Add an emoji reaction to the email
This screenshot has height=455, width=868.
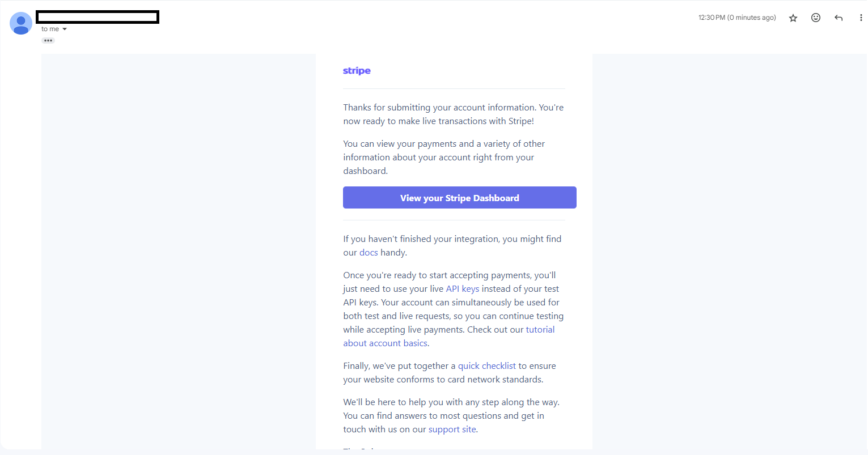pos(816,18)
